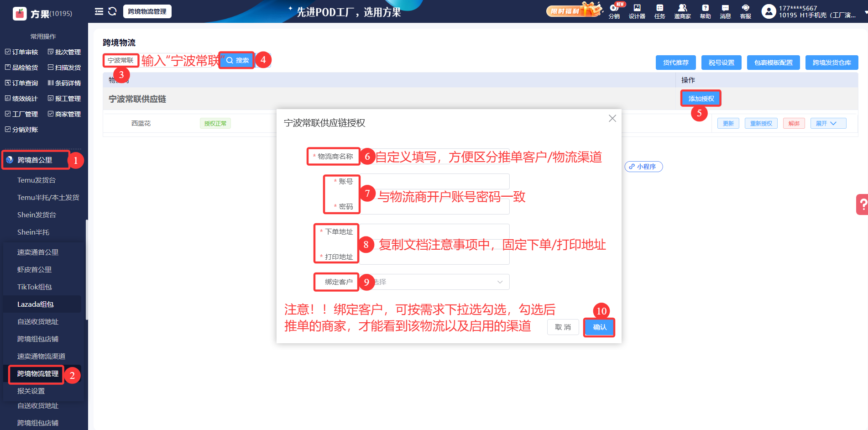Close the 宁波常联供应链授权 dialog

click(x=612, y=119)
